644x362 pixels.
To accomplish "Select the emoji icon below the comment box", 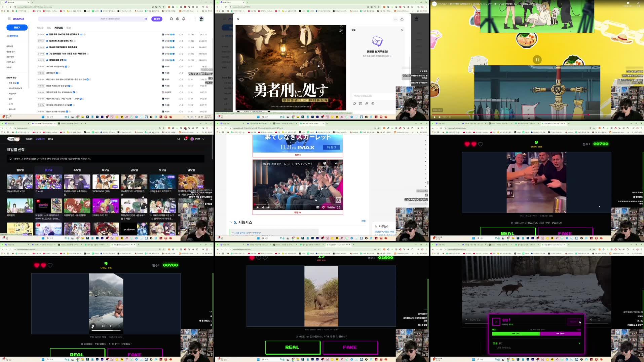I will pyautogui.click(x=354, y=104).
